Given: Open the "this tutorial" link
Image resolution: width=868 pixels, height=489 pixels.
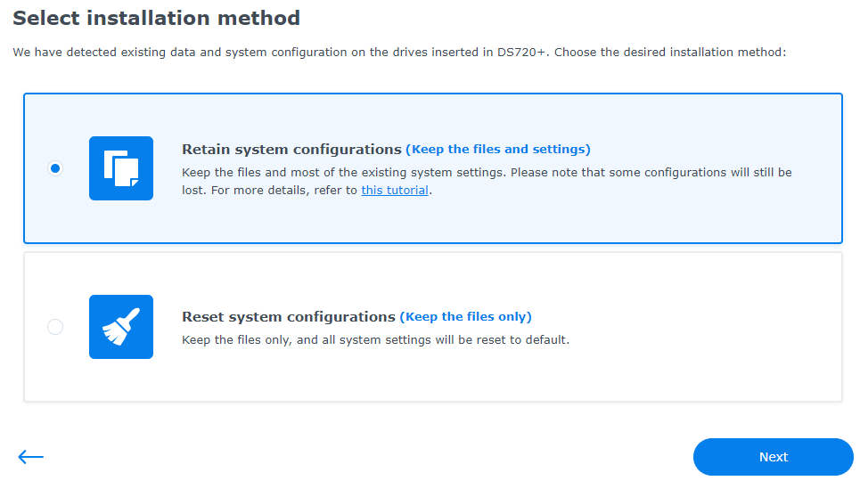Looking at the screenshot, I should click(395, 191).
